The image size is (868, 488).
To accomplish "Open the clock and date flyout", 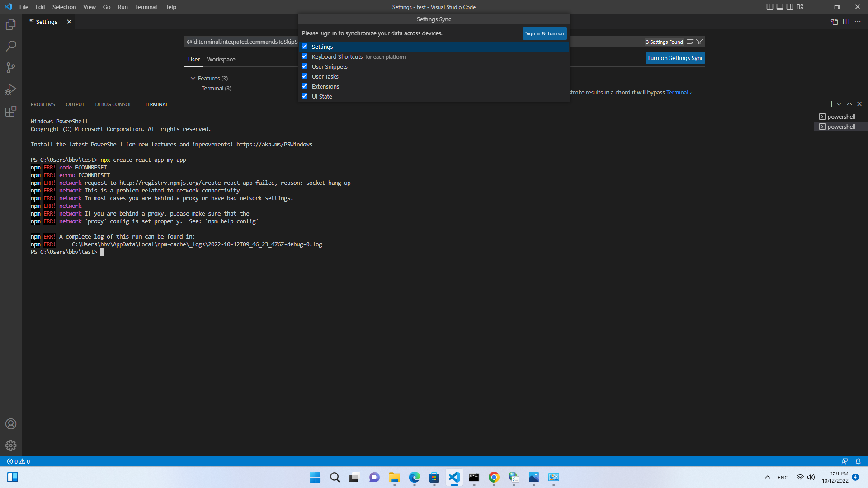I will click(835, 477).
